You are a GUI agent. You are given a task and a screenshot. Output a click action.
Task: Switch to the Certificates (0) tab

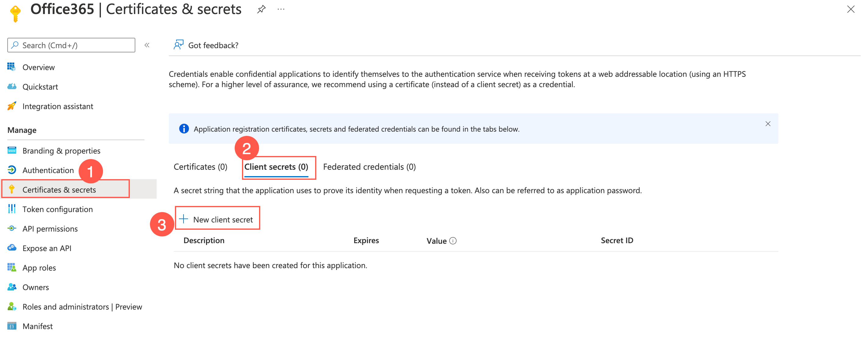(x=201, y=167)
